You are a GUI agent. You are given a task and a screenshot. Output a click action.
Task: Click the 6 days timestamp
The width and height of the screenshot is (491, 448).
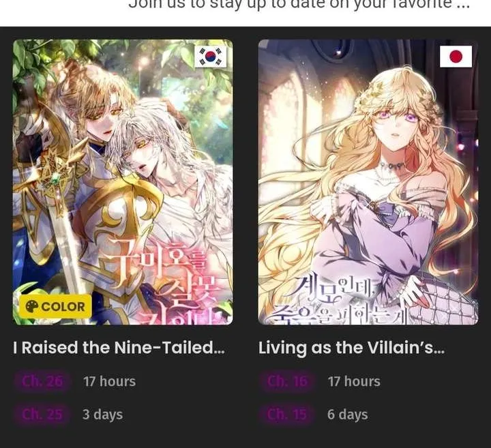[348, 415]
